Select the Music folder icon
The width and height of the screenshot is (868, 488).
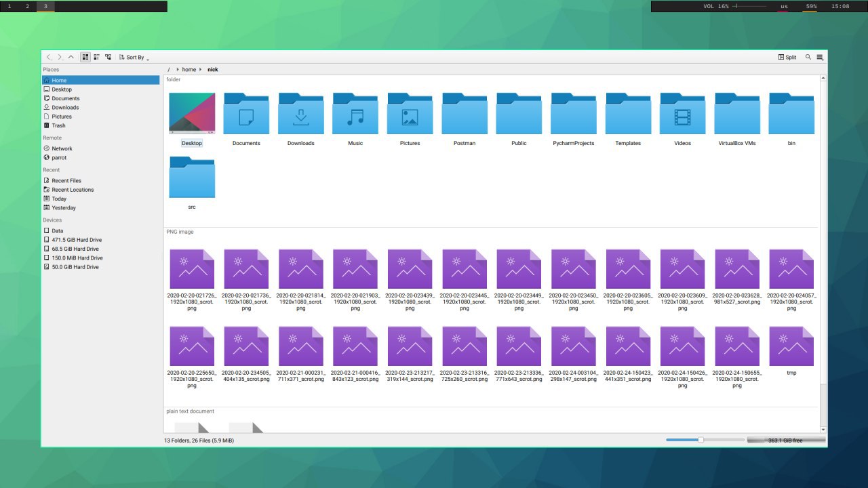click(x=355, y=114)
